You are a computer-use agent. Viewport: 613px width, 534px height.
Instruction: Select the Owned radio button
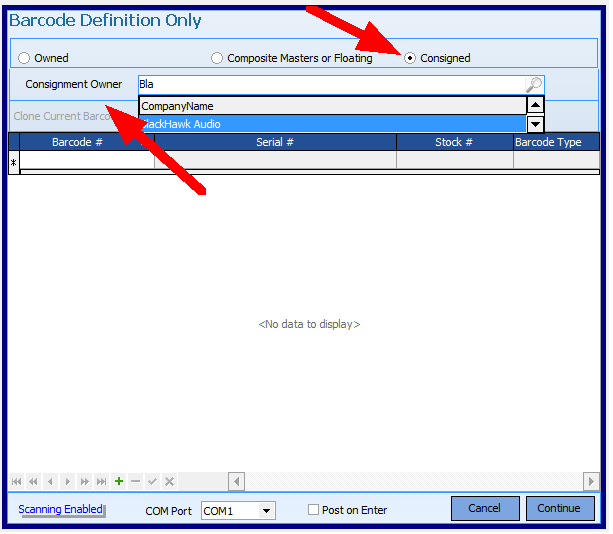point(24,58)
